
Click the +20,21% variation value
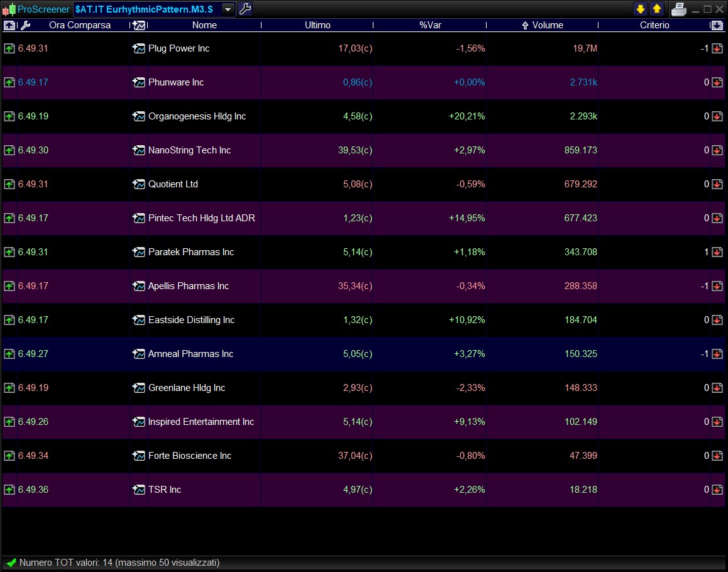[x=466, y=116]
